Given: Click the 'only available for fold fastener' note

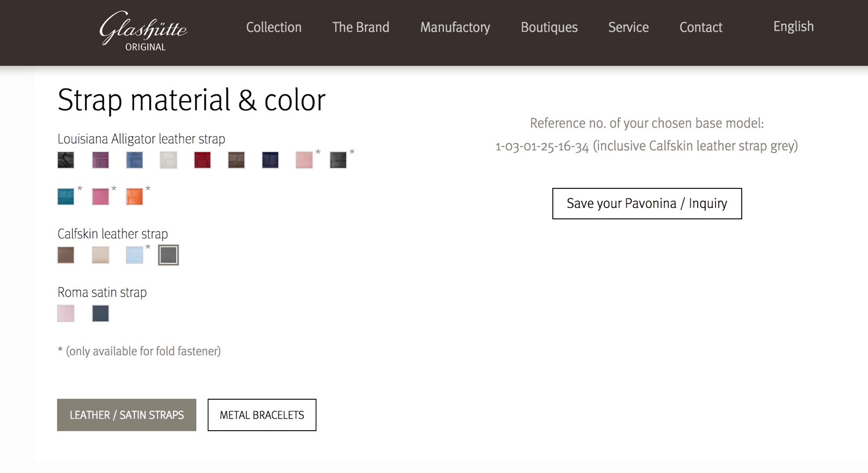Looking at the screenshot, I should [139, 351].
